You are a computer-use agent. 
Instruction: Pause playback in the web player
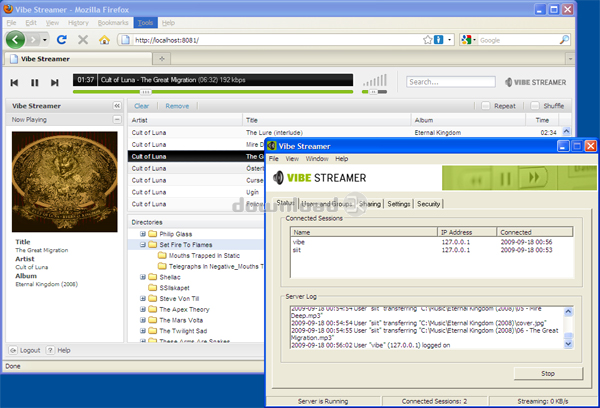[x=34, y=83]
